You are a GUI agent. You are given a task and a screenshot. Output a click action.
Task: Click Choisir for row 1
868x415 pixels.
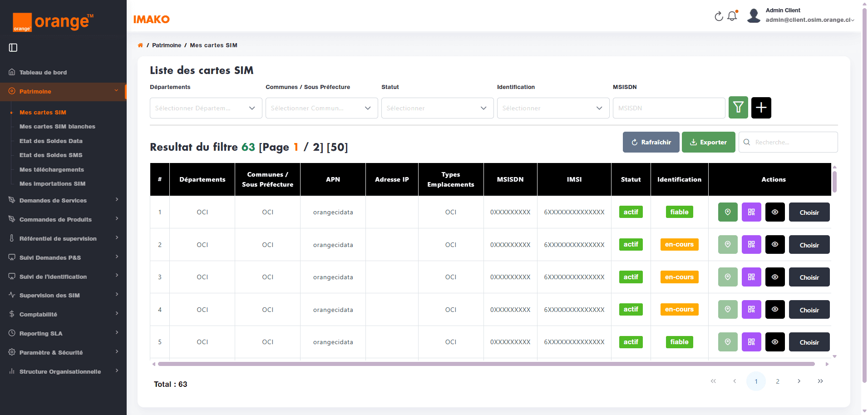pos(809,212)
